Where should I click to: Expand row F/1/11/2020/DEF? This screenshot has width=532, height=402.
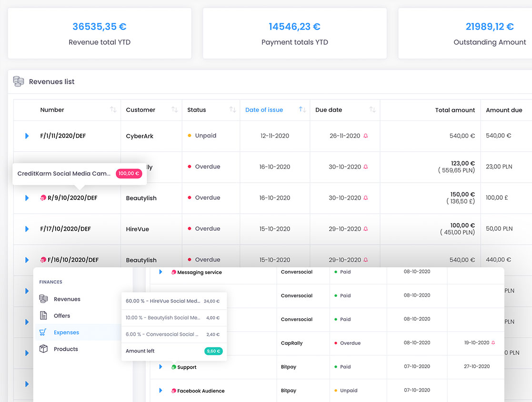27,136
